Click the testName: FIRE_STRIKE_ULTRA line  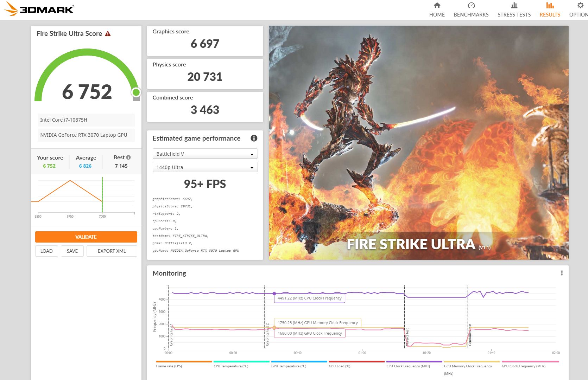click(x=181, y=236)
